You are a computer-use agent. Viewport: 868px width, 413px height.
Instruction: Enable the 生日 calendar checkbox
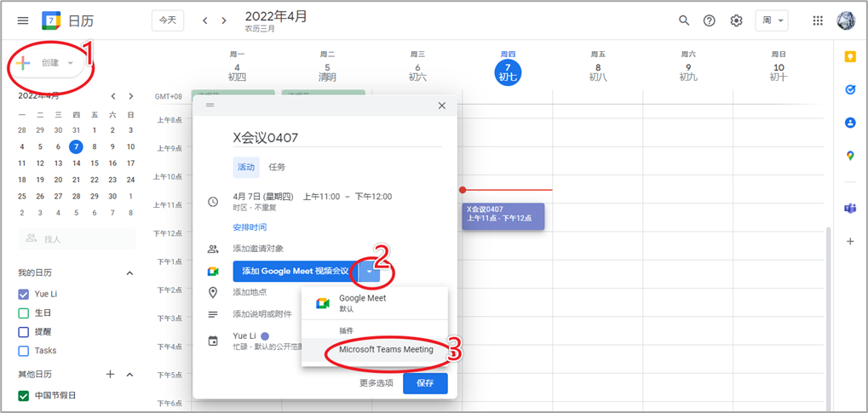pyautogui.click(x=24, y=313)
